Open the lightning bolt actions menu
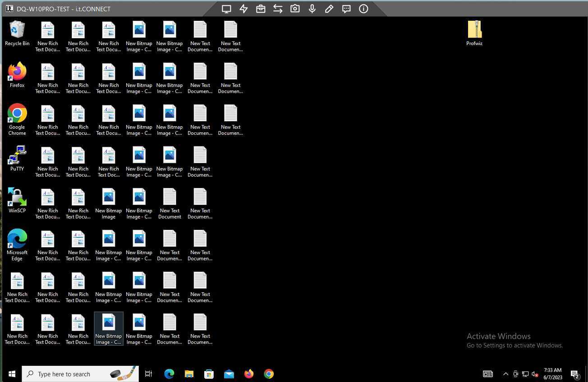Viewport: 588px width, 382px height. [x=243, y=9]
